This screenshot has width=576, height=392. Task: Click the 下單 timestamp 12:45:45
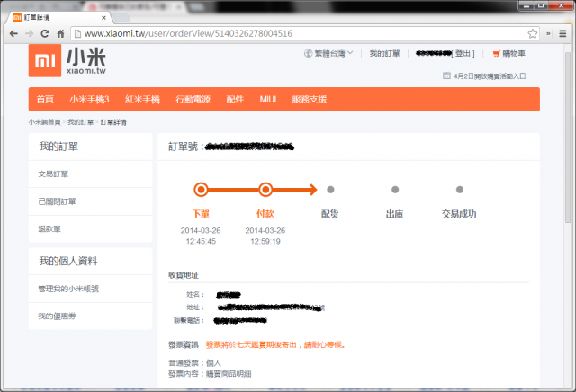point(201,242)
